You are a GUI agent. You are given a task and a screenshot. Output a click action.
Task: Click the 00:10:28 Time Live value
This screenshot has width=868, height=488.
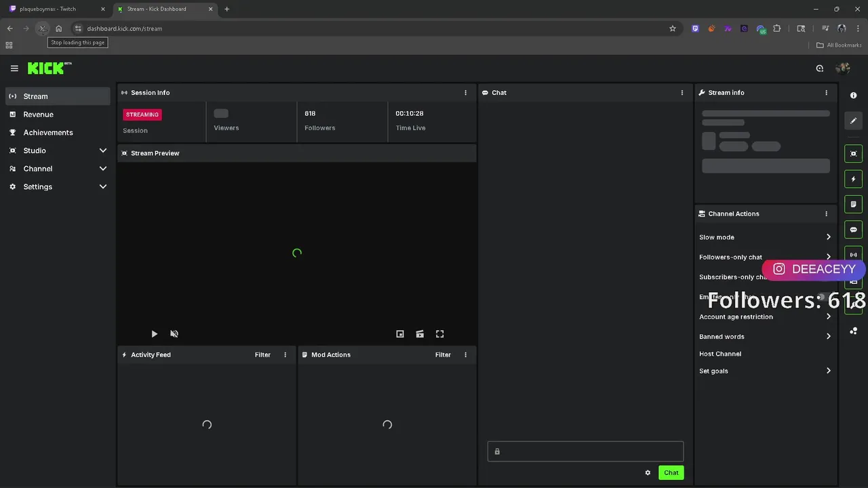410,113
